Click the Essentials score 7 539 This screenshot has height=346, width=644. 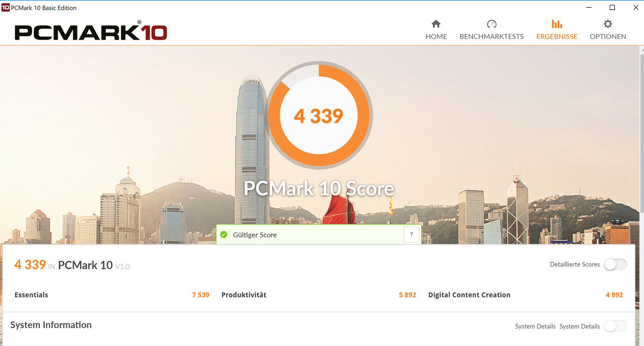coord(201,295)
